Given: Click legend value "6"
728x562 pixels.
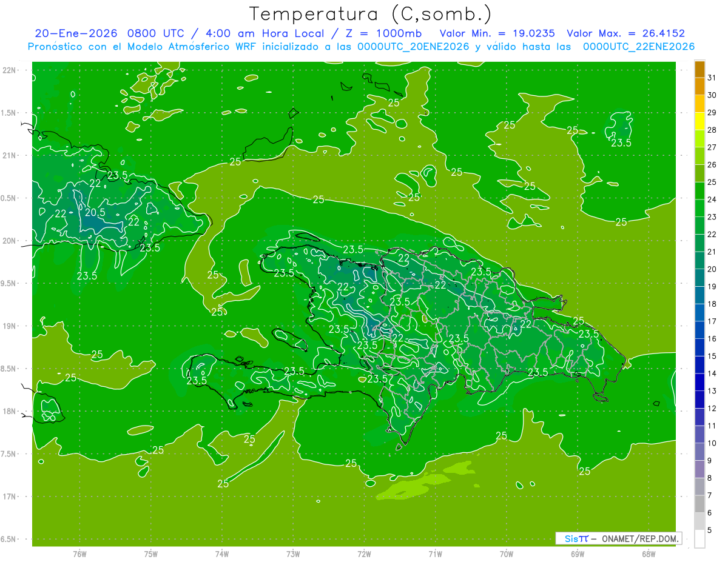Looking at the screenshot, I should (710, 513).
